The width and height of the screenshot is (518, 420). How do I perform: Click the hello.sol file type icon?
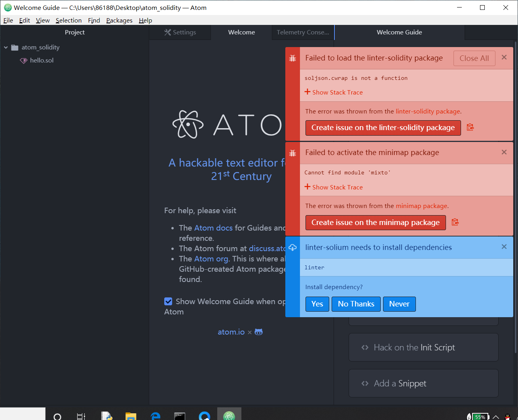tap(24, 61)
